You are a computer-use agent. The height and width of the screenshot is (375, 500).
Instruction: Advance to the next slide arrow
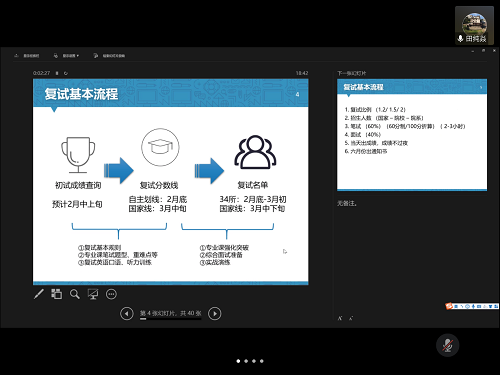tap(215, 313)
